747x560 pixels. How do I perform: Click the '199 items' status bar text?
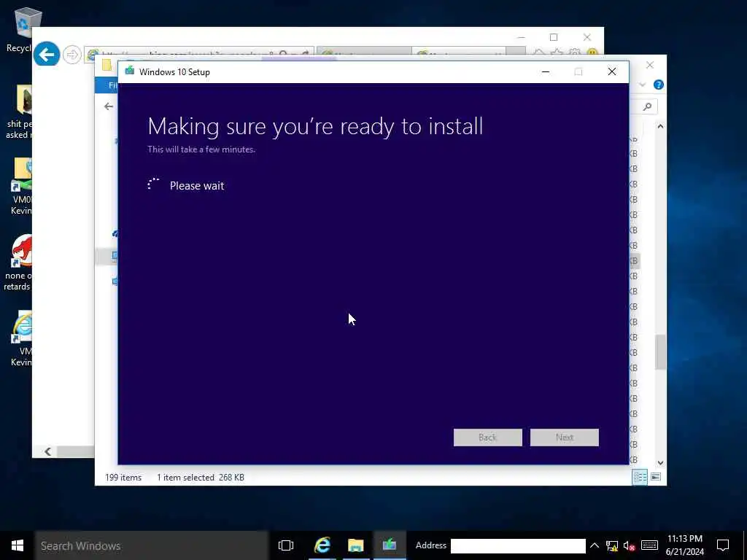123,477
